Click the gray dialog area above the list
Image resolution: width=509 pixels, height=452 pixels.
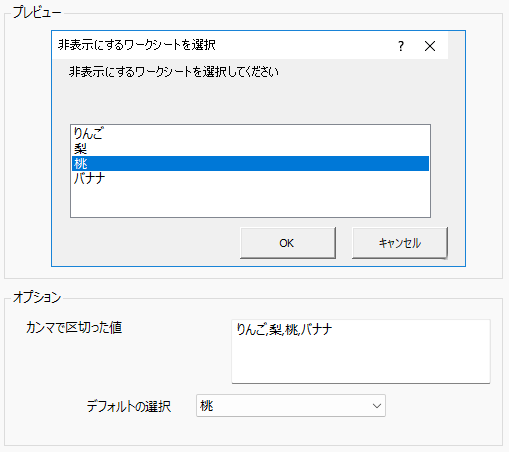coord(250,102)
